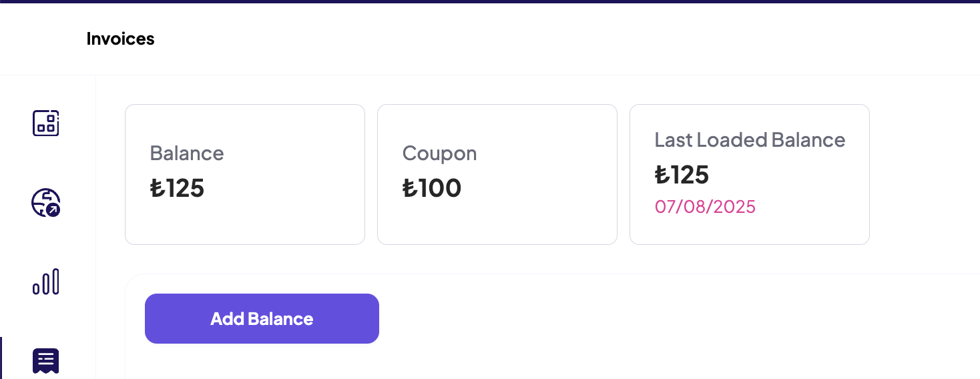The image size is (980, 379).
Task: Click the 100 figure in the Coupon card
Action: tap(440, 188)
